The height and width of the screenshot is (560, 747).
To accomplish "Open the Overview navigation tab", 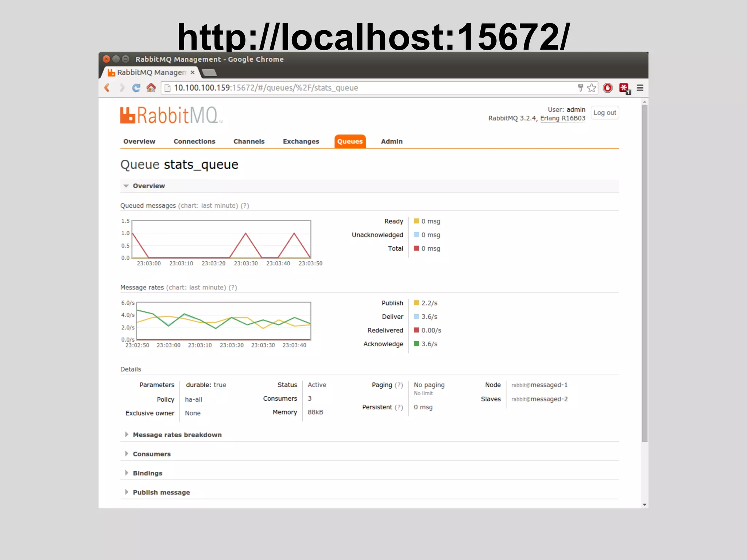I will pos(139,141).
